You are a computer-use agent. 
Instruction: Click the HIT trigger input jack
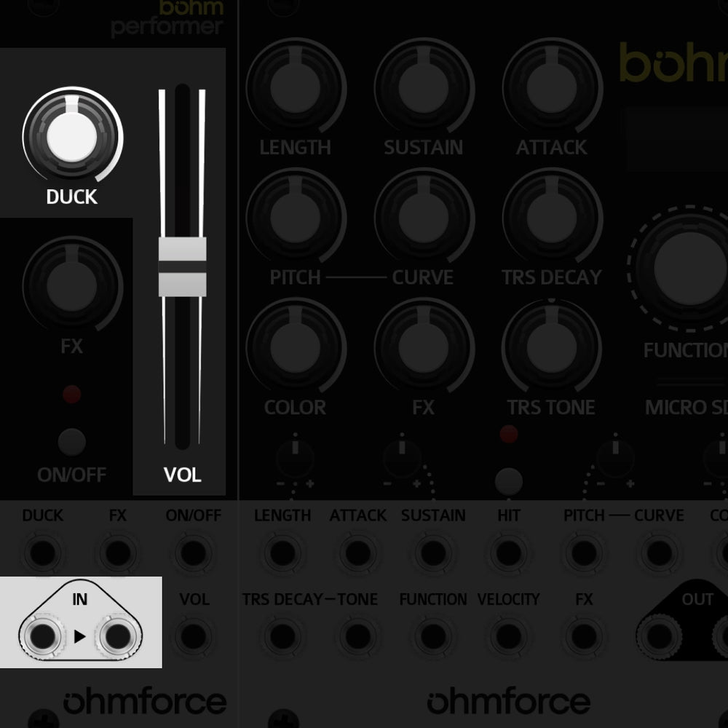click(x=508, y=553)
